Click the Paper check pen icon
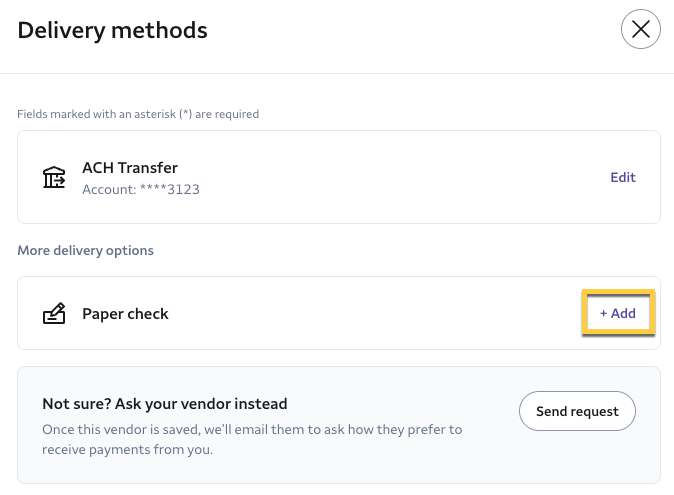 pos(53,314)
